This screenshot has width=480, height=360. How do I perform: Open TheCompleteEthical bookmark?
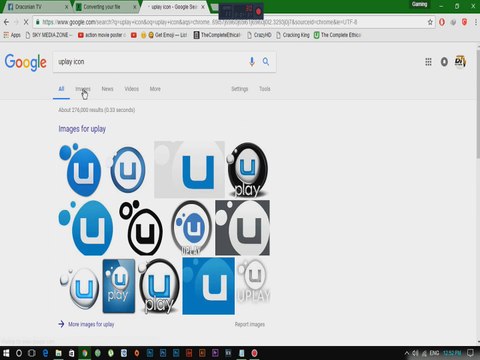pos(217,35)
